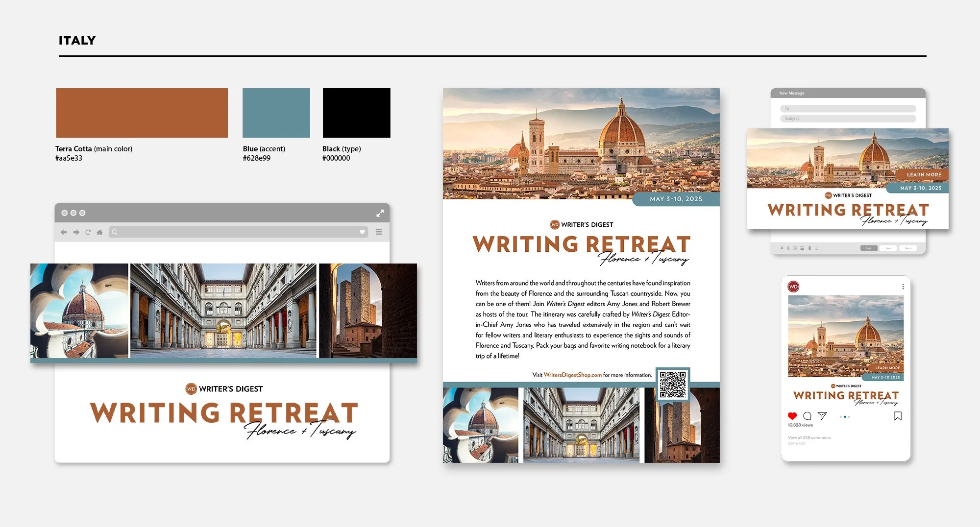980x527 pixels.
Task: Select the Terra Cotta color swatch
Action: tap(142, 113)
